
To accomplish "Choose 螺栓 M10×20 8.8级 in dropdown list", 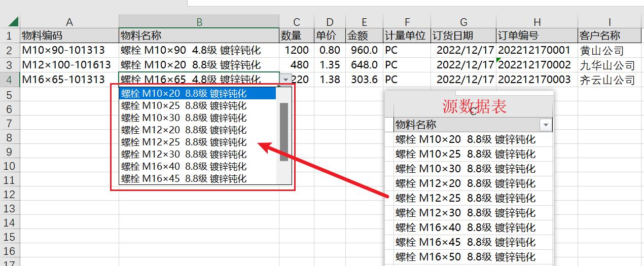I will coord(198,94).
